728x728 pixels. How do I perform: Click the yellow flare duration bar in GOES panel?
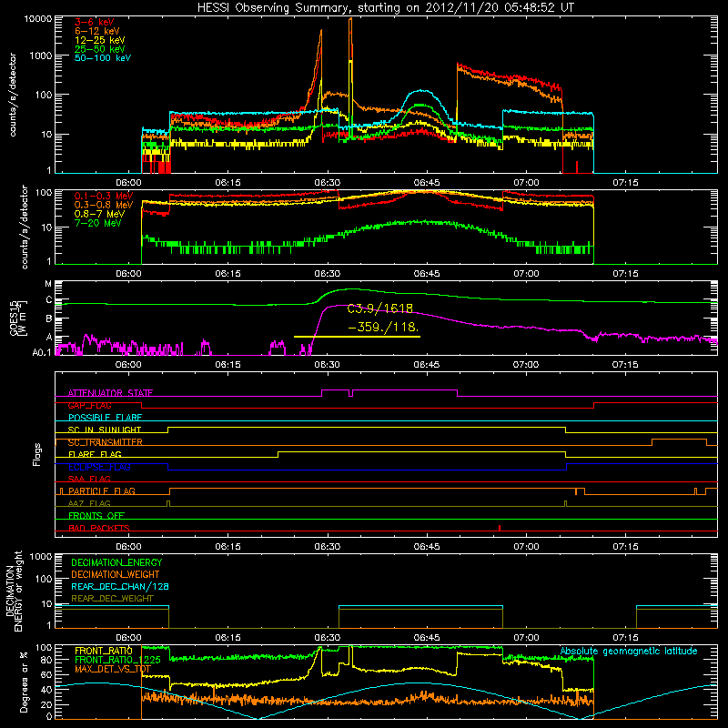pyautogui.click(x=357, y=337)
